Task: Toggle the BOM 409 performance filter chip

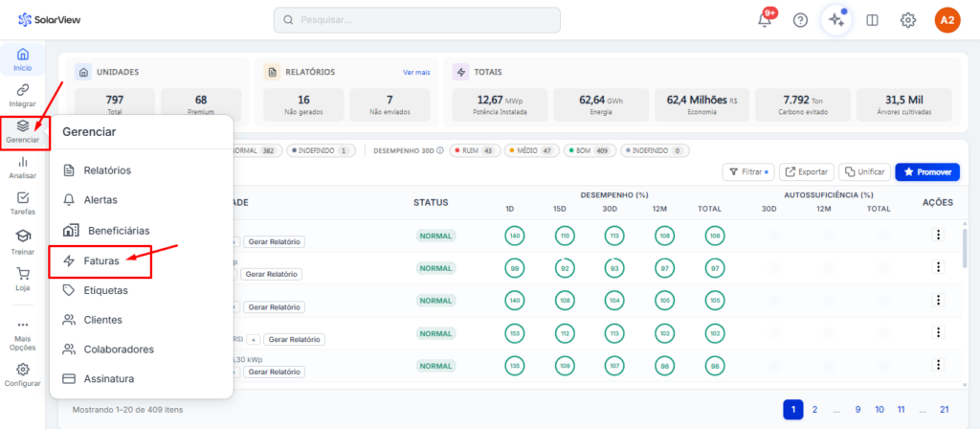Action: click(x=590, y=150)
